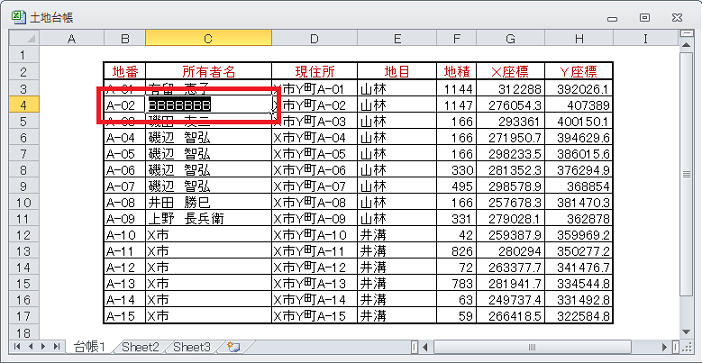Screen dimensions: 702x363
Task: Select row 1 header
Action: (x=25, y=55)
